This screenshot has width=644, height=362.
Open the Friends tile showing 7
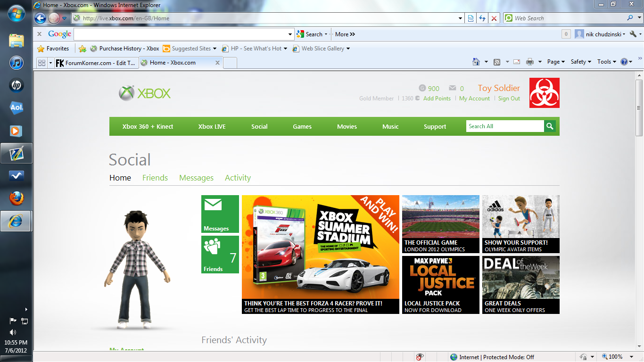[220, 255]
